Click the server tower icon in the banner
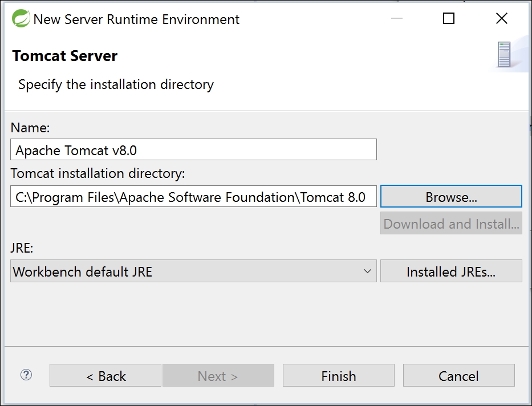The image size is (532, 406). coord(504,54)
